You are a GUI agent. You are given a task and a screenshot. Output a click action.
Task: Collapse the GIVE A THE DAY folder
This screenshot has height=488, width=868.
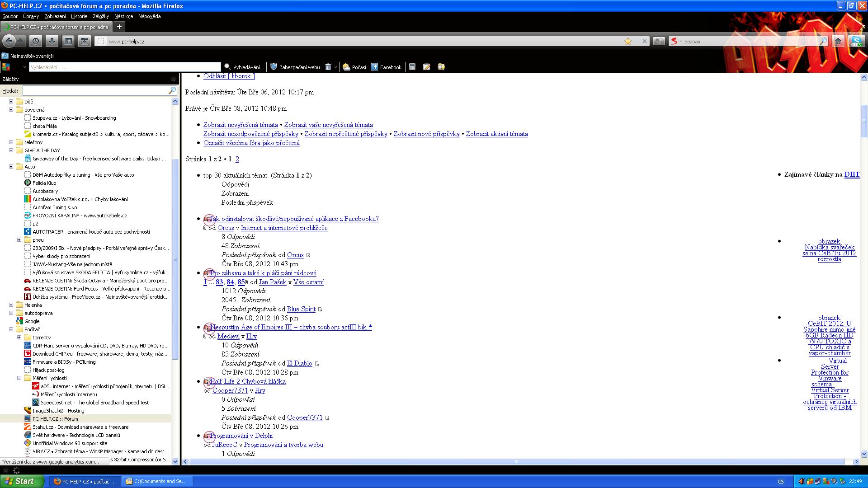[11, 150]
